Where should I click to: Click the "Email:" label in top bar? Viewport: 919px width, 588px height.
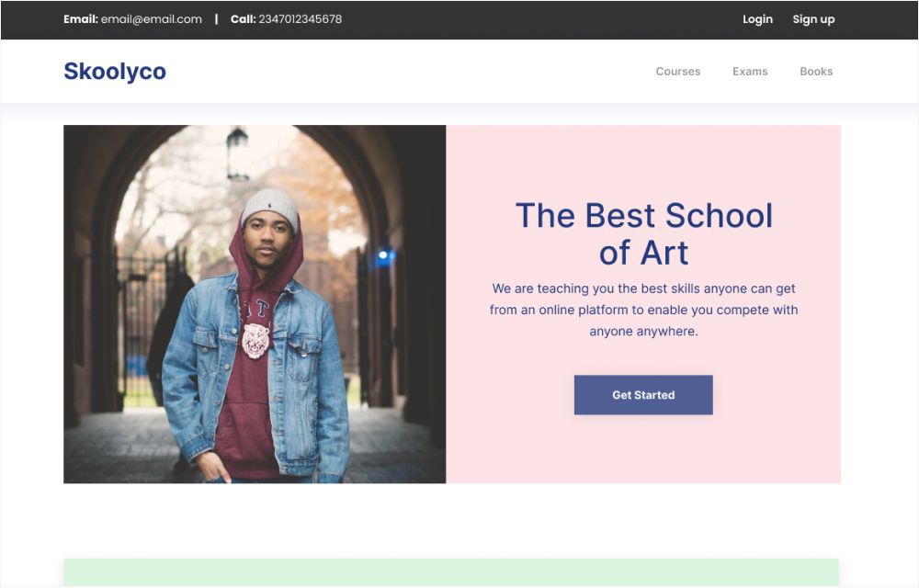coord(81,19)
